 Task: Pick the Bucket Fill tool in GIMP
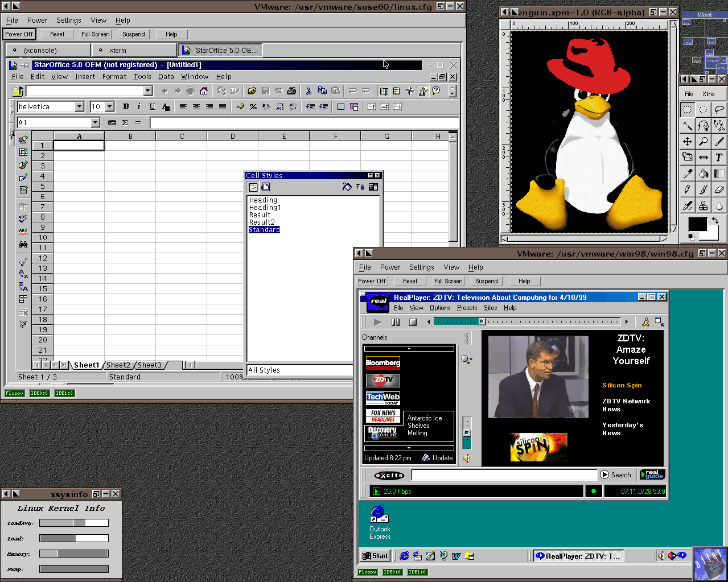[704, 174]
